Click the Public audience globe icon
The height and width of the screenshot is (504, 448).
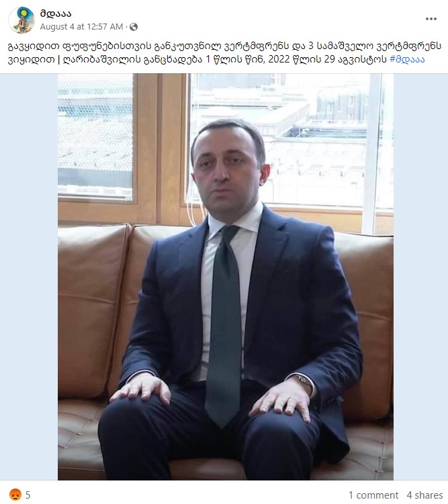[x=134, y=27]
